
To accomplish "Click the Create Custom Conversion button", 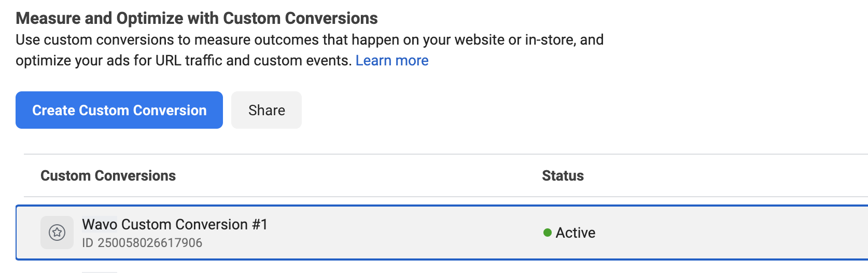I will tap(119, 110).
